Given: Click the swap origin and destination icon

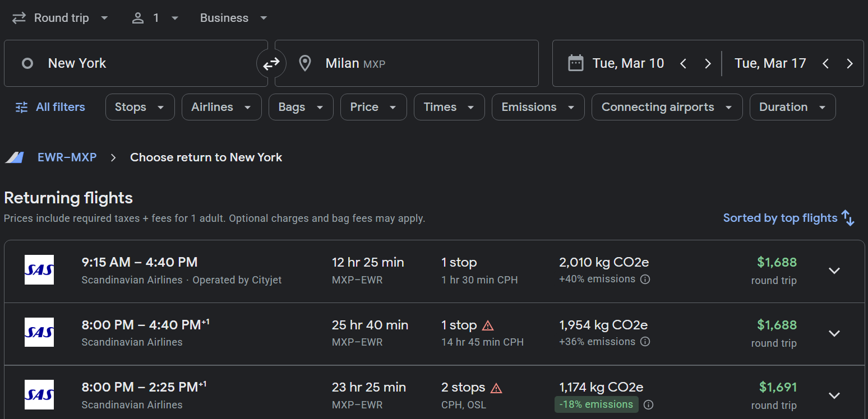Looking at the screenshot, I should click(271, 64).
